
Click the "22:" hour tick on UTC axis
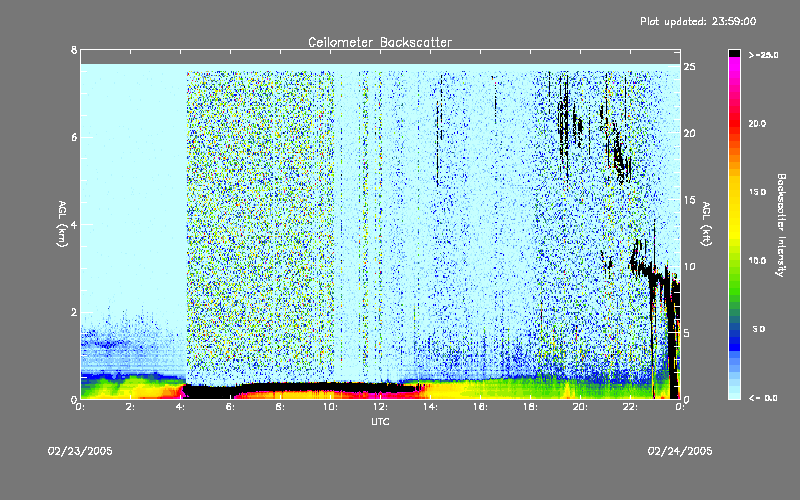point(630,407)
